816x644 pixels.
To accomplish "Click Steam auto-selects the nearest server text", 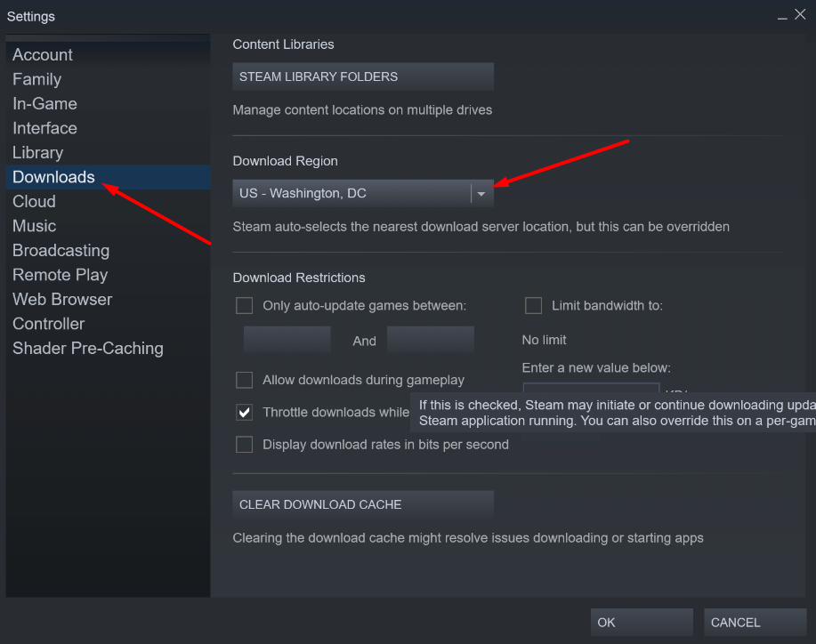I will tap(481, 226).
